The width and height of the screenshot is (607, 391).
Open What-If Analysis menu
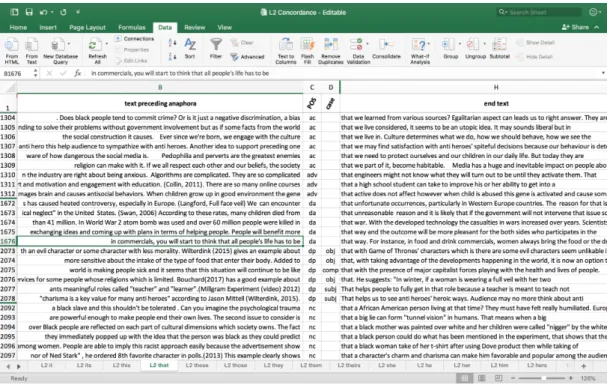click(x=420, y=51)
